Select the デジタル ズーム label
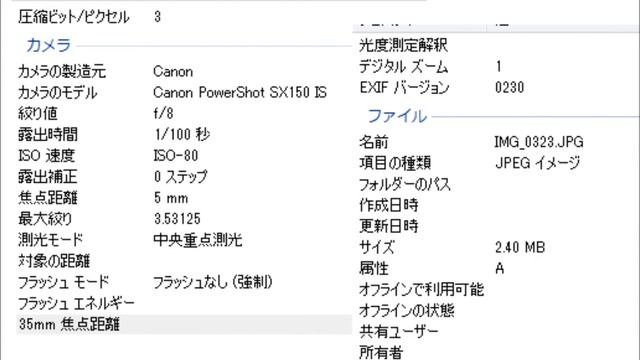The image size is (640, 360). coord(403,67)
